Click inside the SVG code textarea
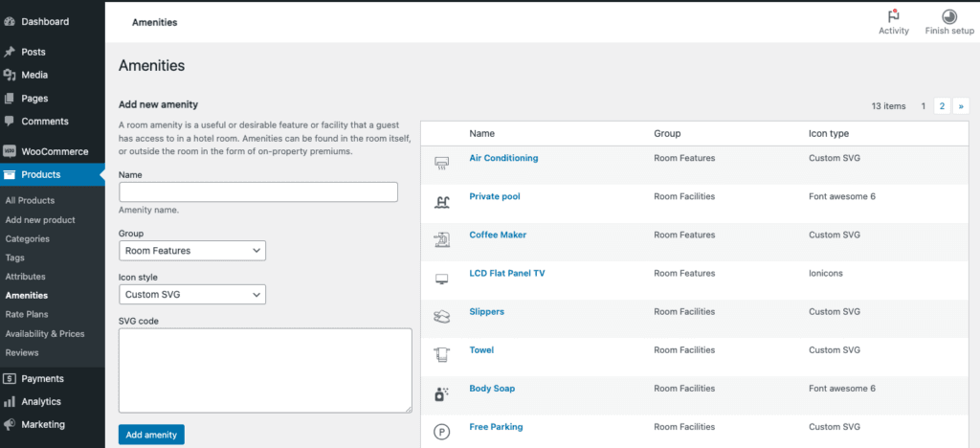The height and width of the screenshot is (448, 980). [265, 370]
